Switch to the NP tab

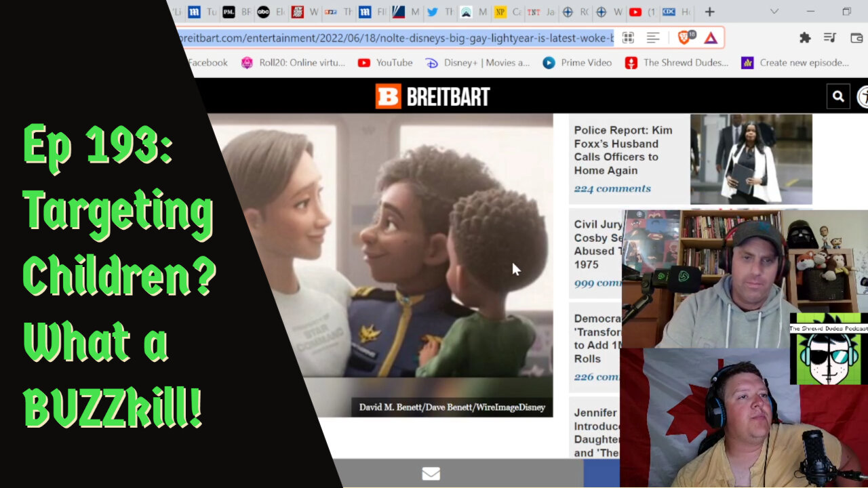point(500,12)
